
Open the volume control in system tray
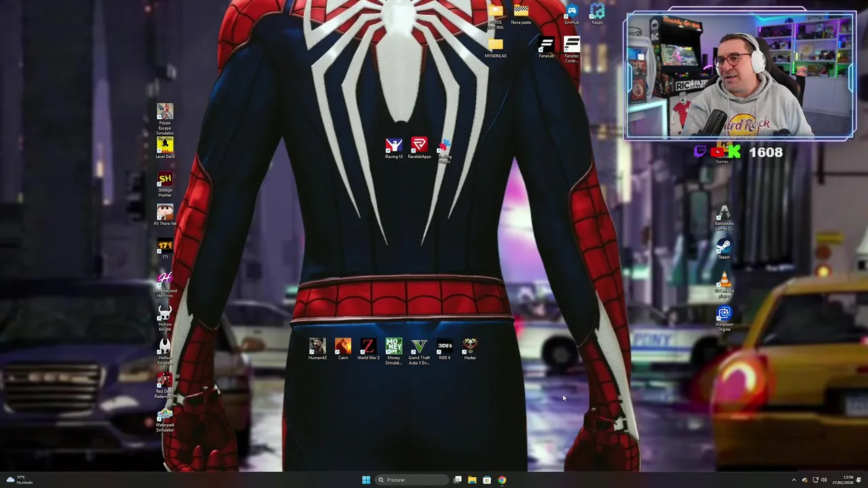coord(824,480)
